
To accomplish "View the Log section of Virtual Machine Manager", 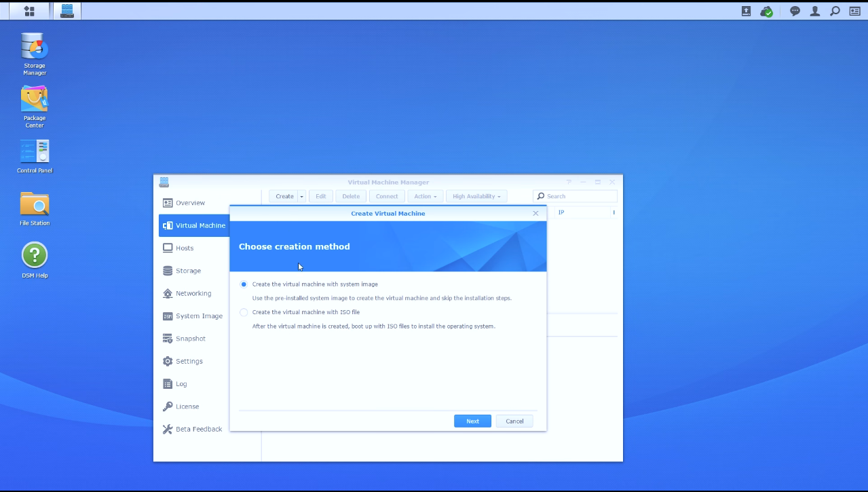I will coord(180,383).
